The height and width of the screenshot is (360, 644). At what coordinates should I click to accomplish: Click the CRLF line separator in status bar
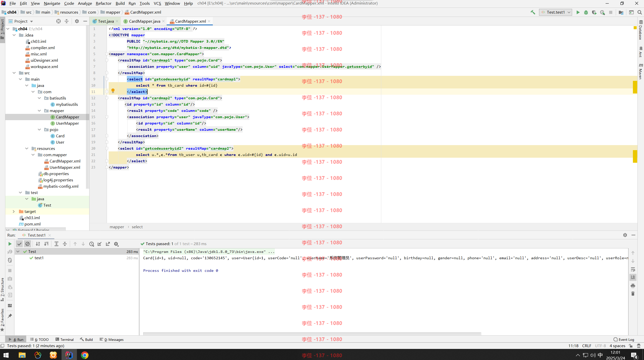(587, 346)
